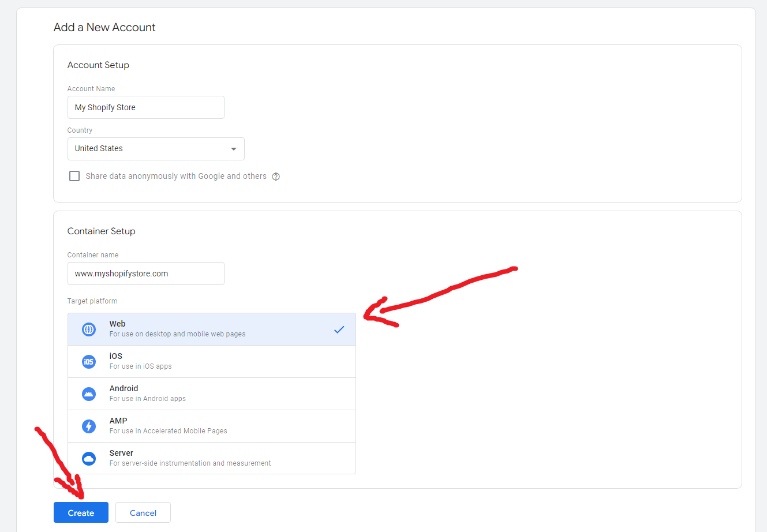Click the Server cloud icon
Image resolution: width=767 pixels, height=532 pixels.
pyautogui.click(x=88, y=458)
